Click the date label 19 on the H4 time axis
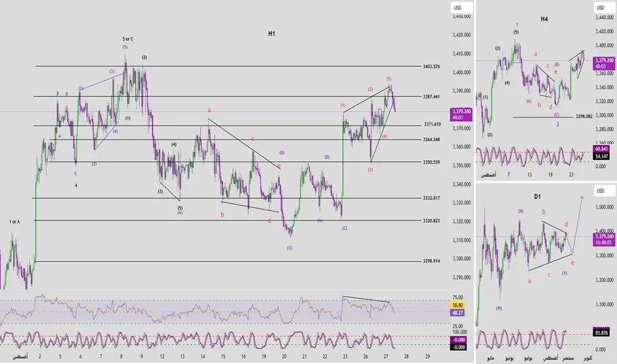The width and height of the screenshot is (617, 364). click(551, 175)
